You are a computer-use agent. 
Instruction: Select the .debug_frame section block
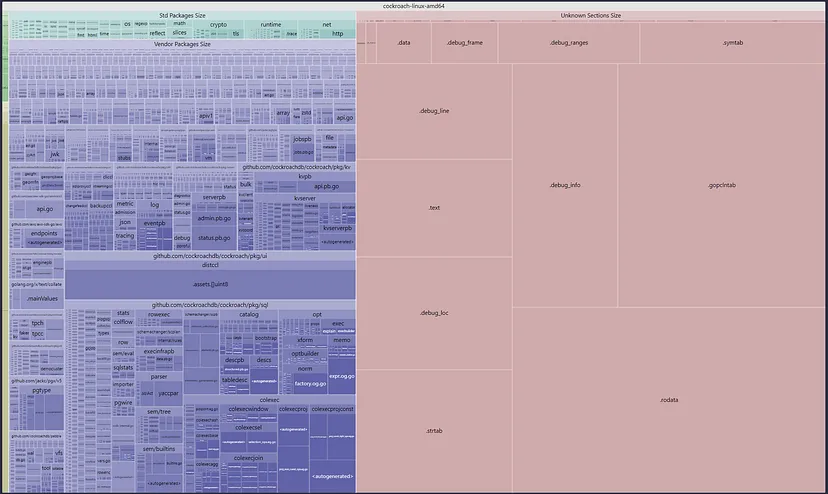point(464,43)
